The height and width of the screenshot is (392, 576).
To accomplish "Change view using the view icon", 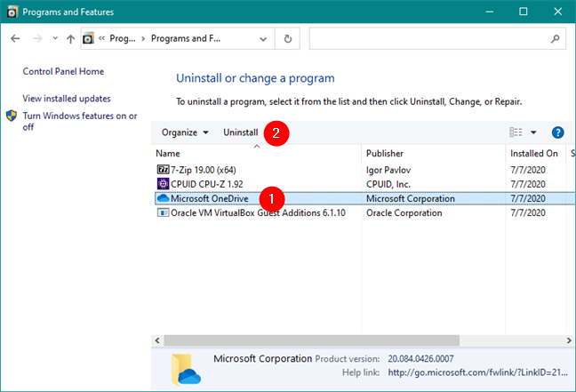I will 516,132.
